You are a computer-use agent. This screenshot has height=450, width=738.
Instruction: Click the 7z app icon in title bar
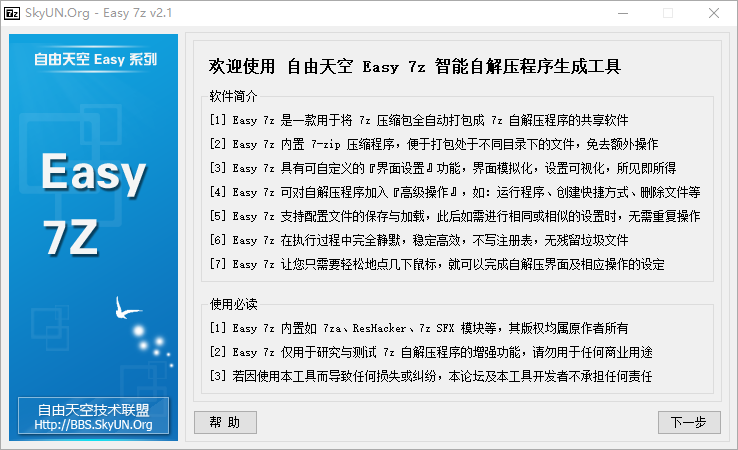(x=13, y=13)
